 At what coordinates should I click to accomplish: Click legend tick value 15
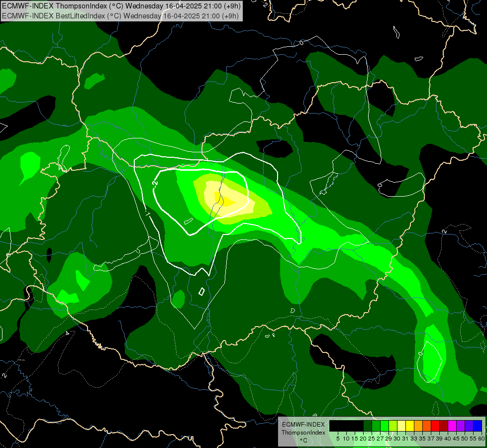point(355,439)
